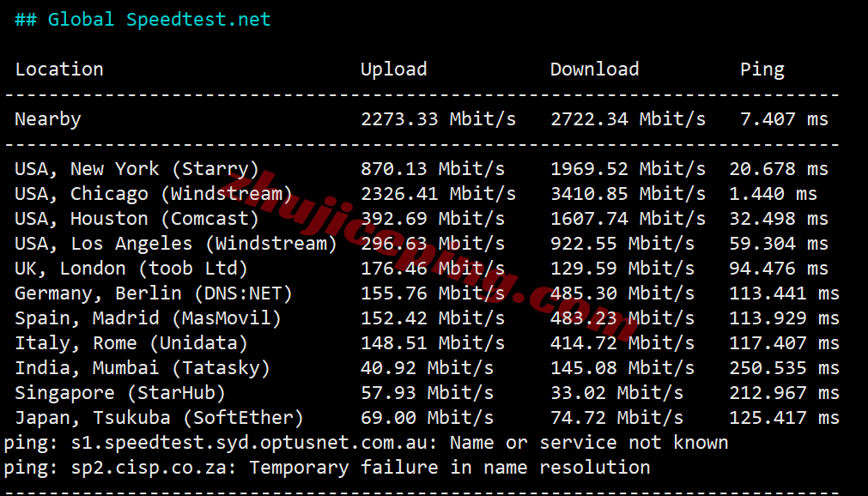
Task: Select 'UK, London (toob Ltd)' row label
Action: [131, 269]
